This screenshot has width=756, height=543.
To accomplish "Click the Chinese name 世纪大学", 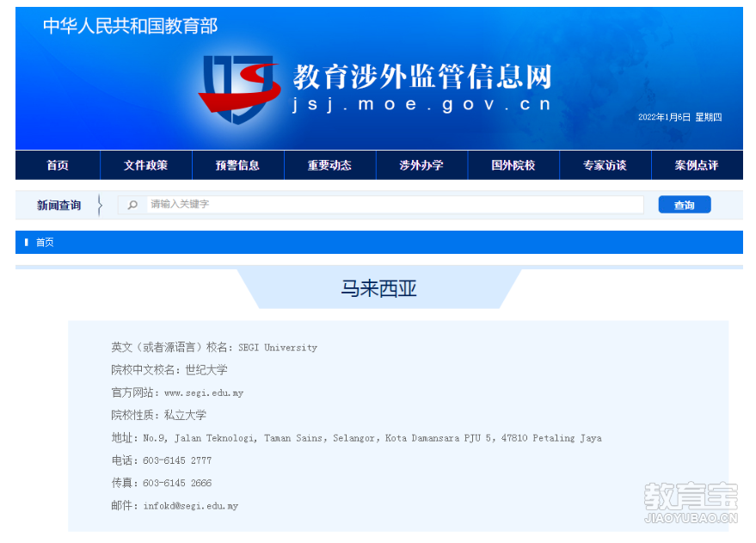I will [x=206, y=370].
